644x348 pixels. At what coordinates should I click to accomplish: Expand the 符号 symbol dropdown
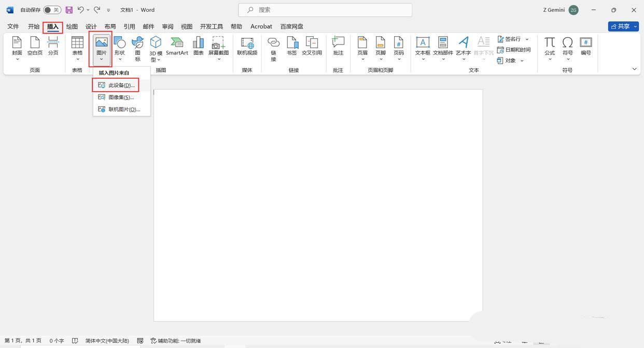click(x=568, y=60)
